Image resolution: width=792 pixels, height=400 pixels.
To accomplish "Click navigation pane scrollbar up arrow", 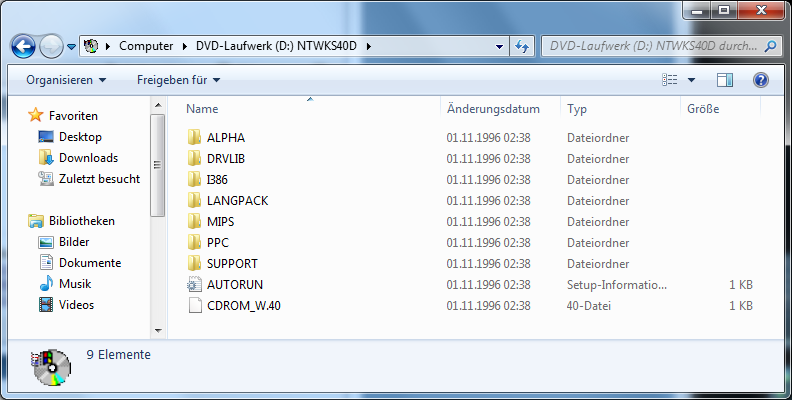I will pyautogui.click(x=158, y=105).
